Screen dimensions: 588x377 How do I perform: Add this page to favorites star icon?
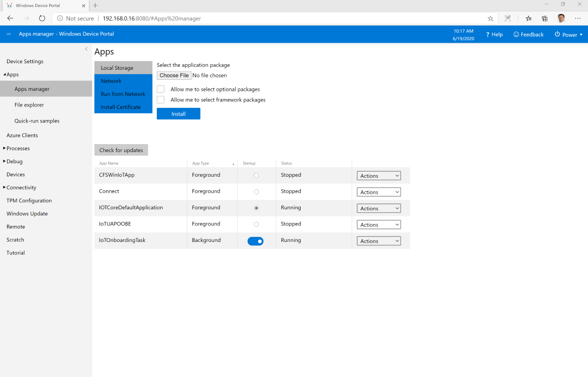click(x=490, y=19)
